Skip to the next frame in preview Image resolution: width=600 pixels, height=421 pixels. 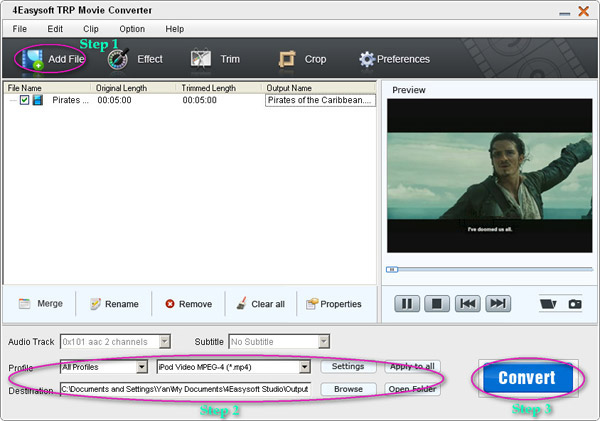click(x=498, y=304)
